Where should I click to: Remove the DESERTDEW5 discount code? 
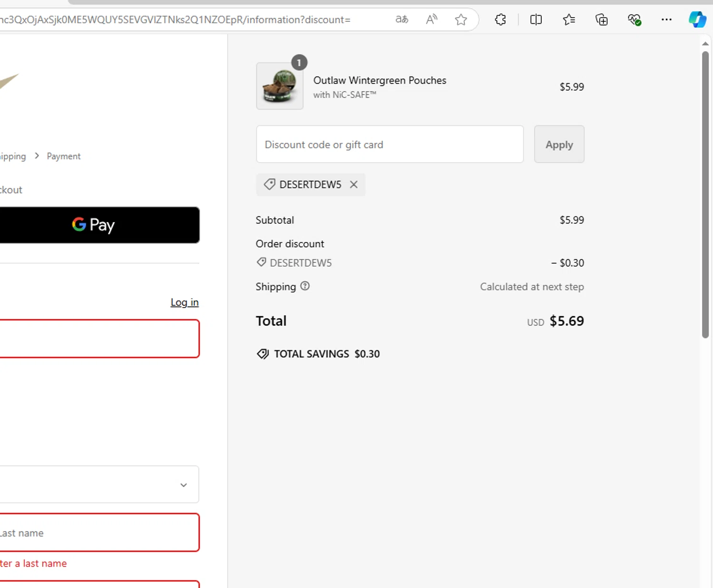coord(354,184)
